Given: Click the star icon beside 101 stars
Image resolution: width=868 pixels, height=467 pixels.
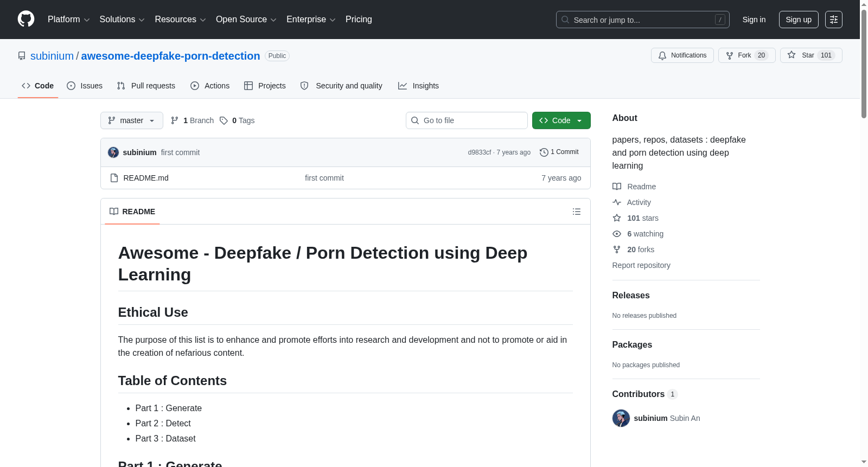Looking at the screenshot, I should click(x=617, y=218).
